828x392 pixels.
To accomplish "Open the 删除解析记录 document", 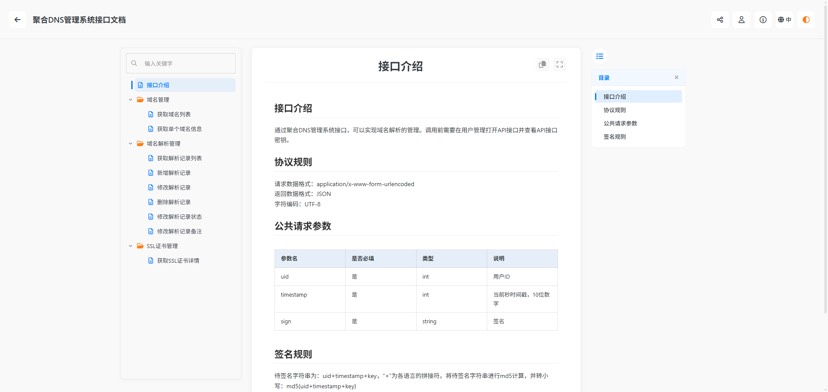I will click(x=174, y=202).
